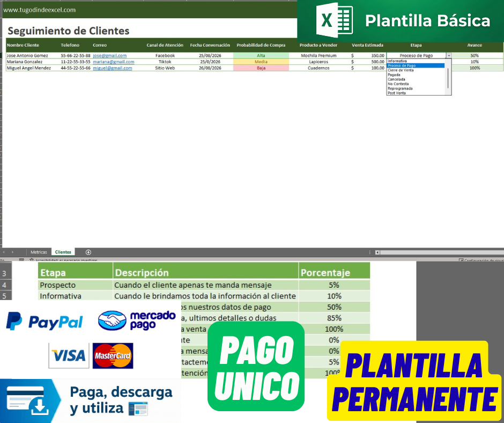Open the Etapa dropdown arrow for Proceso de Pago
The height and width of the screenshot is (423, 504).
(449, 55)
